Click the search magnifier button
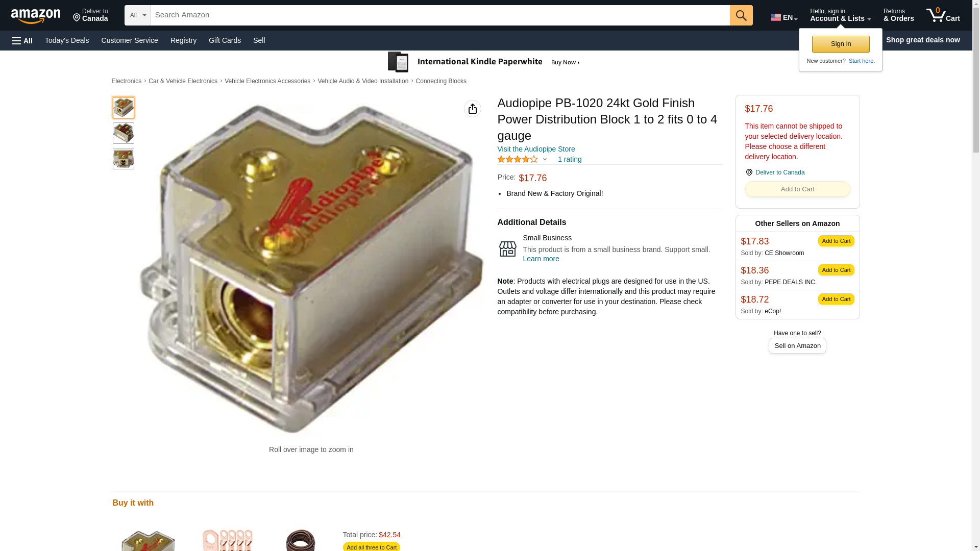The image size is (980, 551). click(x=741, y=15)
